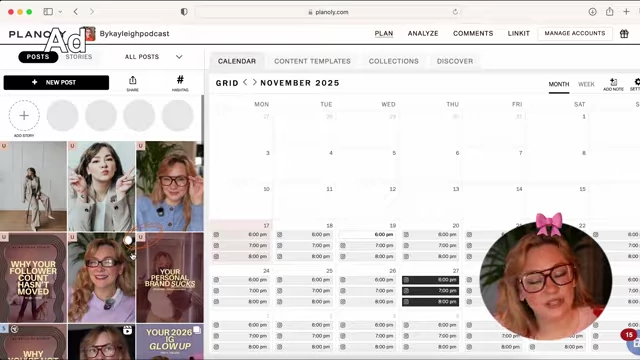
Task: Click the Manage Accounts button
Action: (575, 33)
